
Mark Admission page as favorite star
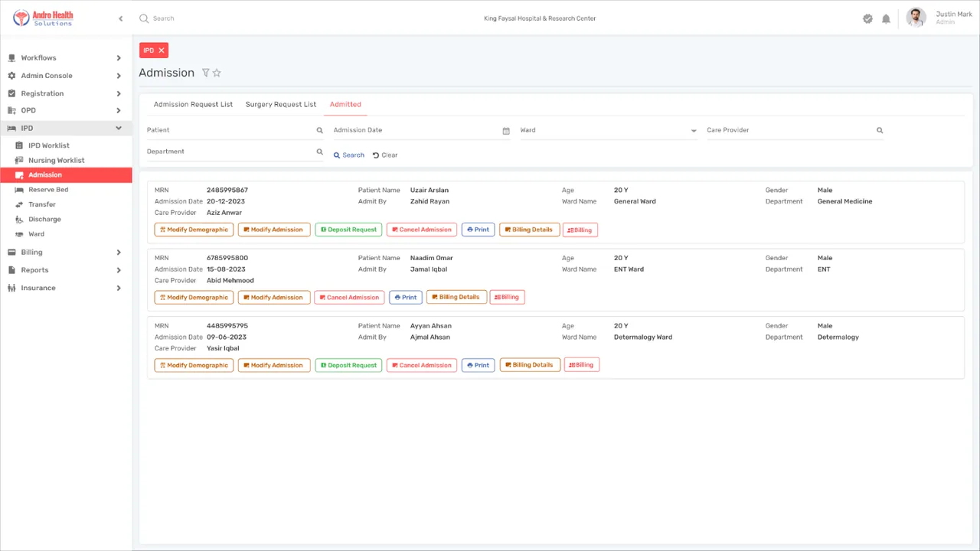(x=217, y=73)
